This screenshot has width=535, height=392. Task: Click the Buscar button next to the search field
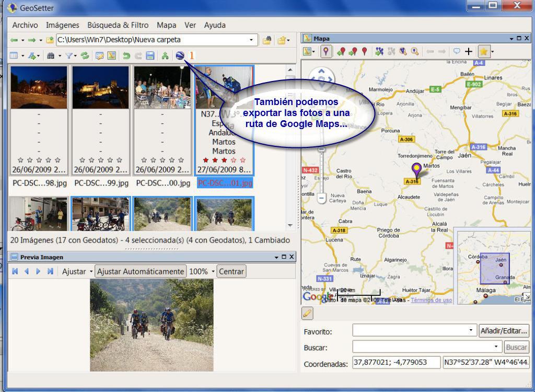point(516,347)
